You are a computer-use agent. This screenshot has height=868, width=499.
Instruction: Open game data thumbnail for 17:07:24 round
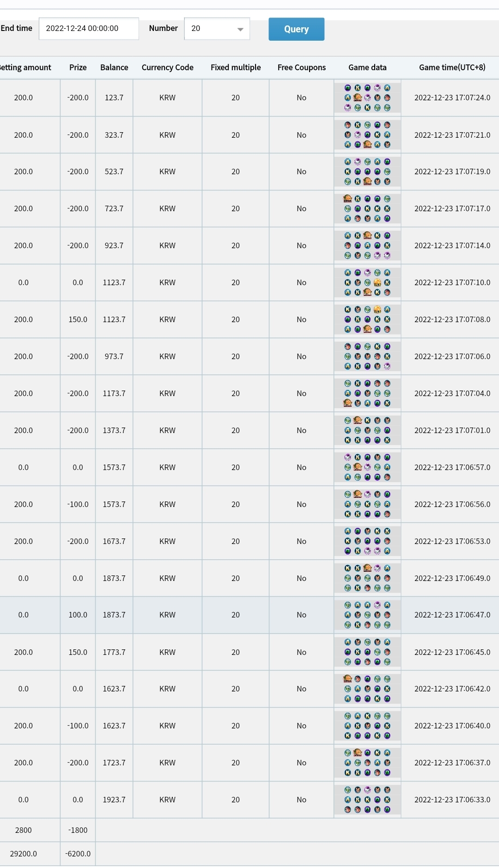(x=367, y=98)
